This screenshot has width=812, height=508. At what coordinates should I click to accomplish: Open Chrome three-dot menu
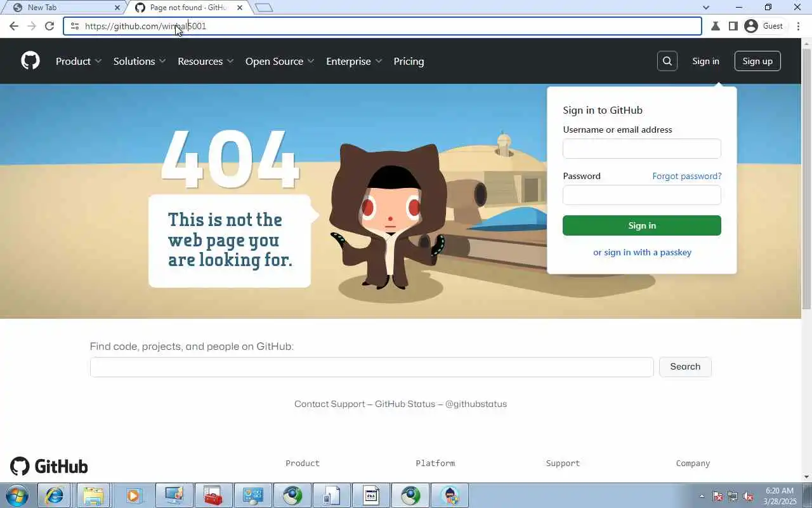[x=798, y=26]
